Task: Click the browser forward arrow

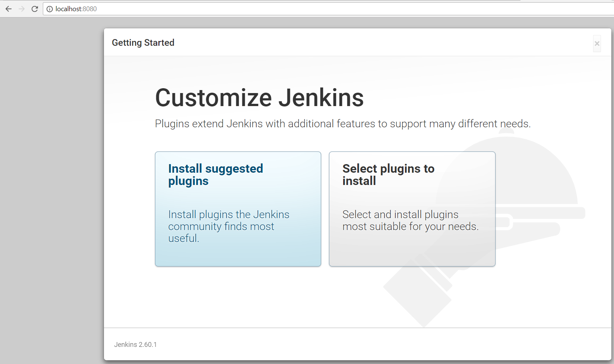Action: pyautogui.click(x=22, y=9)
